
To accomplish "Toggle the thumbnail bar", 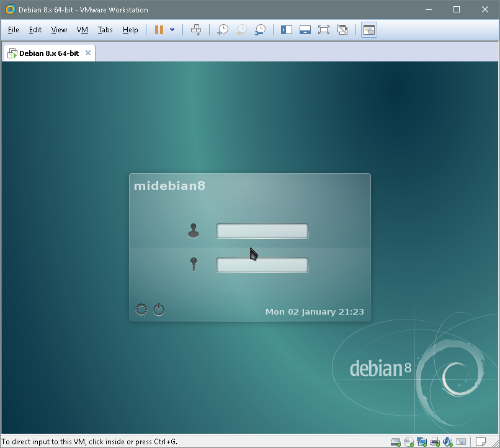I will click(x=305, y=29).
